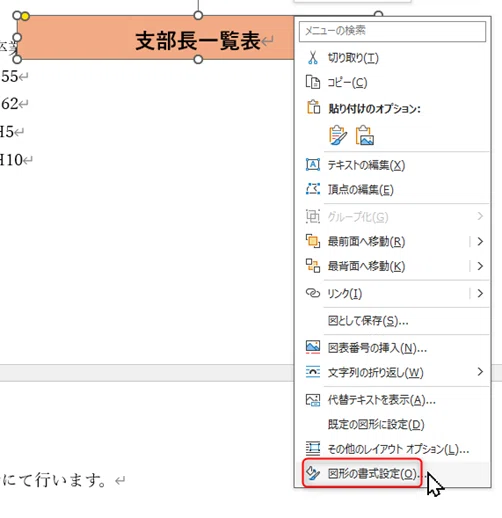This screenshot has width=502, height=518.
Task: Expand the リンク submenu arrow
Action: click(x=480, y=293)
